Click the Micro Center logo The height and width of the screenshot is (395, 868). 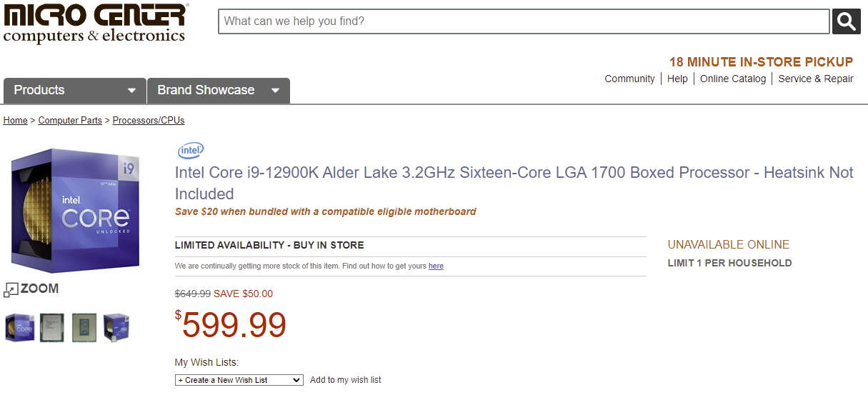[x=96, y=23]
